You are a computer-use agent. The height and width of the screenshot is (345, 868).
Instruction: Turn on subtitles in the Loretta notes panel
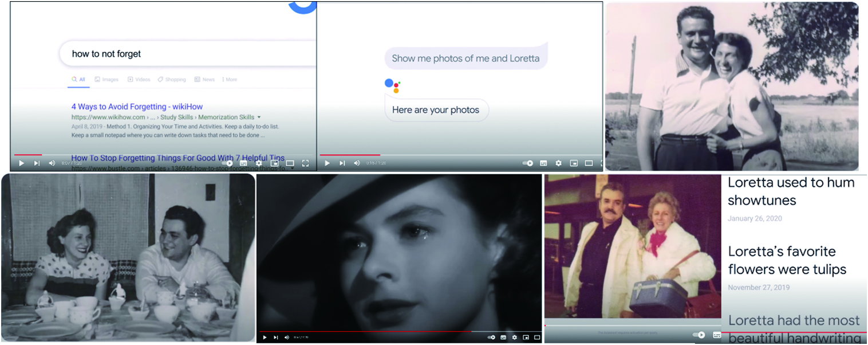coord(717,335)
